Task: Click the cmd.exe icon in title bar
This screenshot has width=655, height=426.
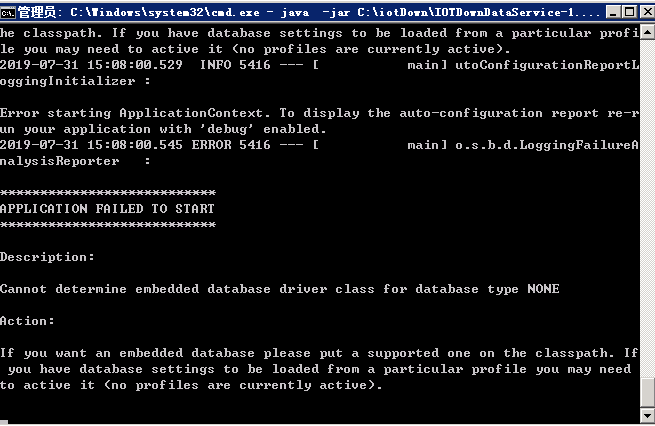Action: click(9, 12)
